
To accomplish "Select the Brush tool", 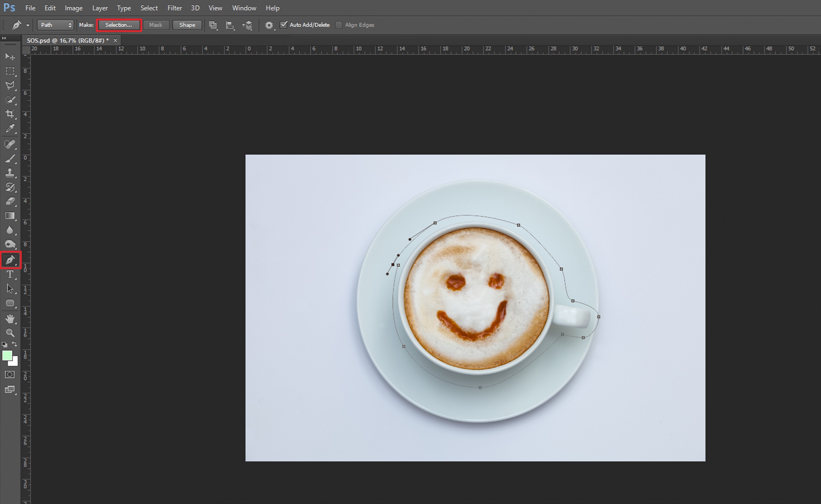I will click(10, 158).
